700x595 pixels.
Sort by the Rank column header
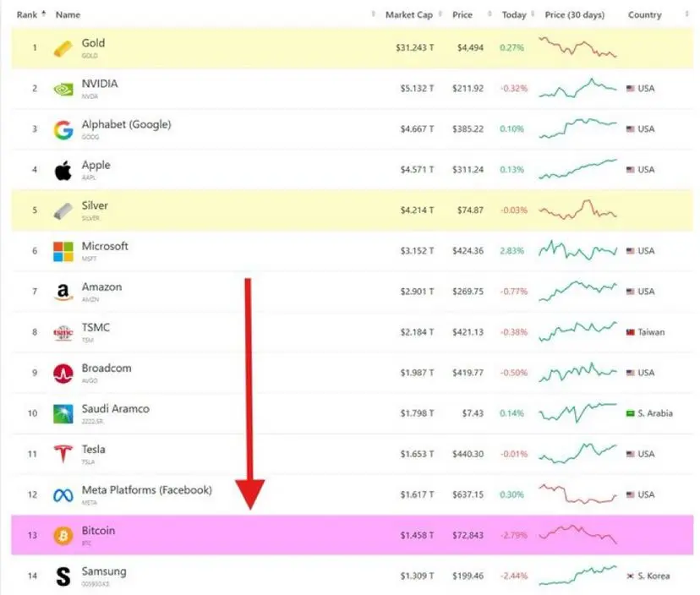coord(27,14)
